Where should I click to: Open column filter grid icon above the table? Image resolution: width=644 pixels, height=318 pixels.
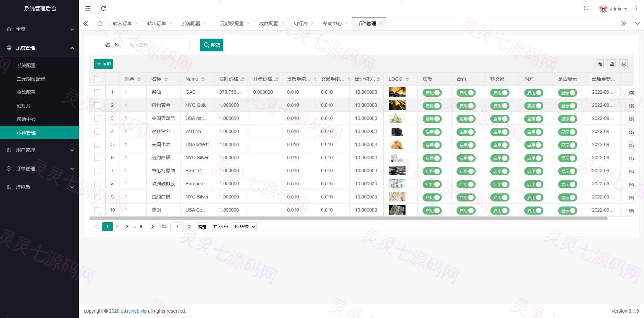click(x=600, y=64)
